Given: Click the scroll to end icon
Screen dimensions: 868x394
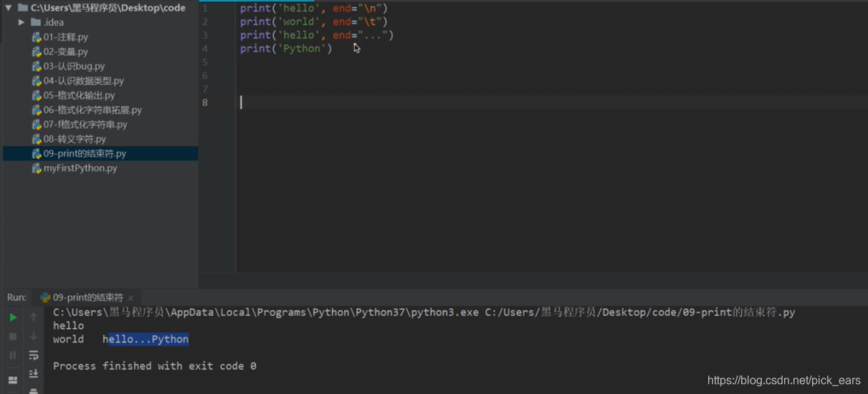Looking at the screenshot, I should pyautogui.click(x=34, y=374).
